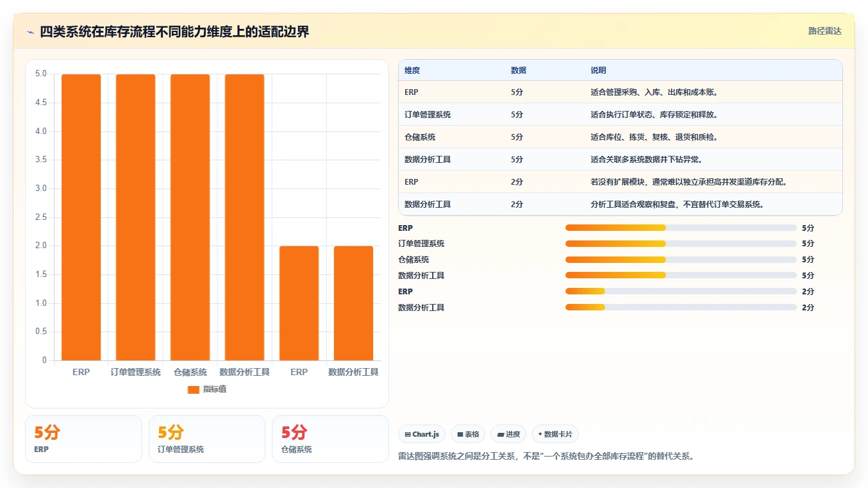This screenshot has height=488, width=868.
Task: Click the 2.5 y-axis label
Action: tap(40, 217)
